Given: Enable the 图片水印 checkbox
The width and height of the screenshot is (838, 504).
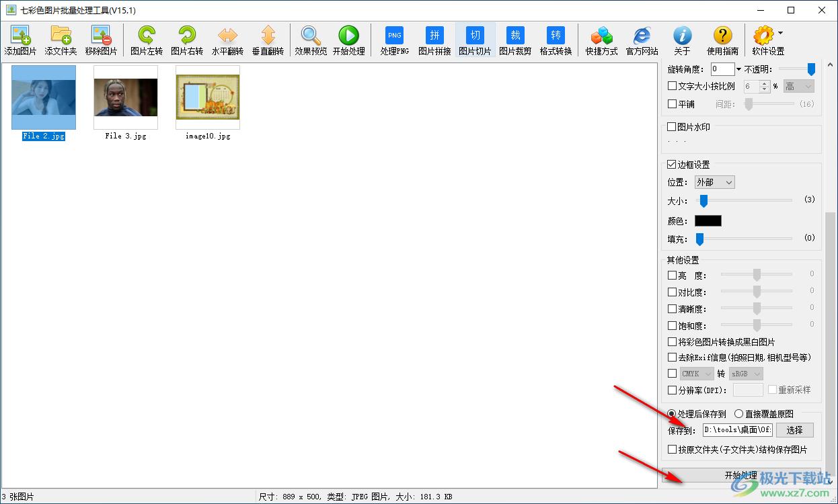Looking at the screenshot, I should pos(672,127).
